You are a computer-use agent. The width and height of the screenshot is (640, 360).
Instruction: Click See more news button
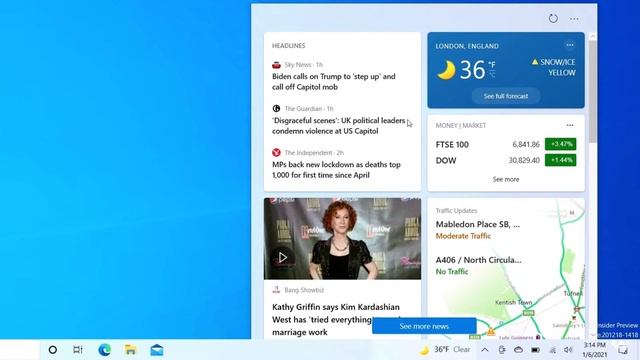(x=424, y=326)
